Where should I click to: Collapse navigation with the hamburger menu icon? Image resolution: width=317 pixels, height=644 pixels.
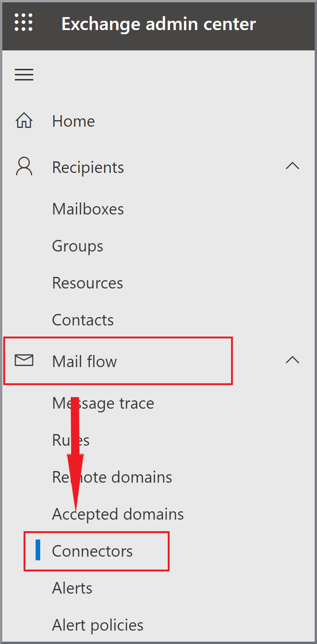pos(24,74)
